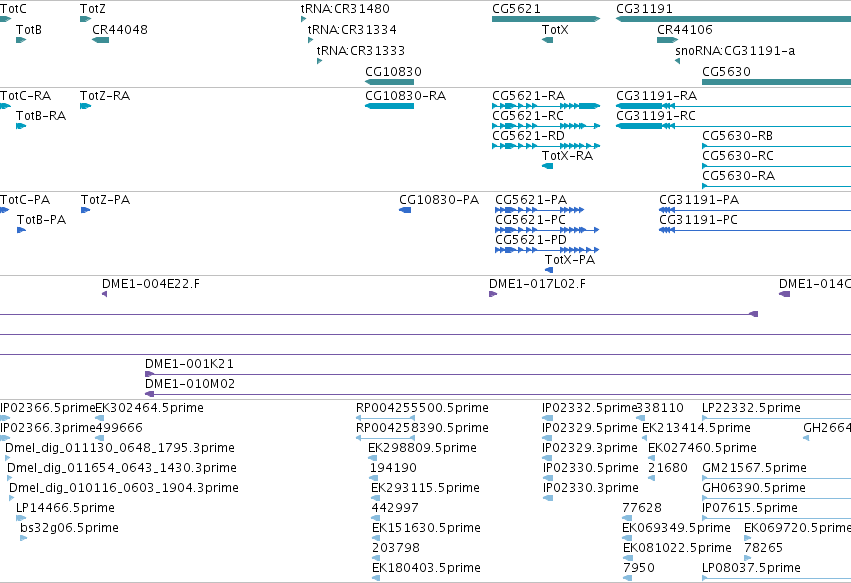
Task: Click EST LP08037.5prime
Action: 752,568
